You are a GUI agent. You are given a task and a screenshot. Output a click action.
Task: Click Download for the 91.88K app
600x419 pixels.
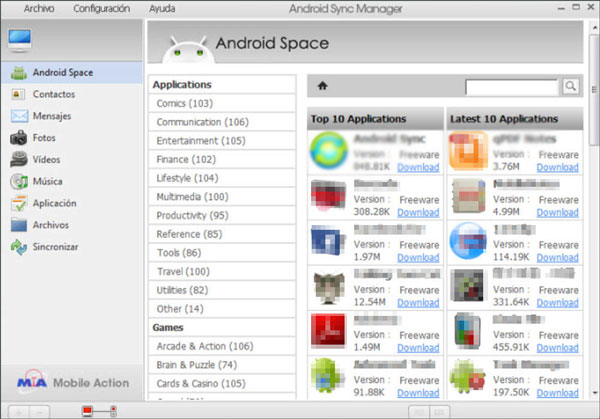418,393
